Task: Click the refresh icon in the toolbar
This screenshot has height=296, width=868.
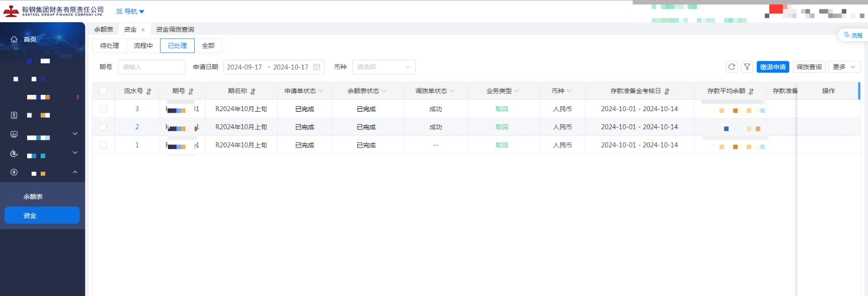Action: coord(731,67)
